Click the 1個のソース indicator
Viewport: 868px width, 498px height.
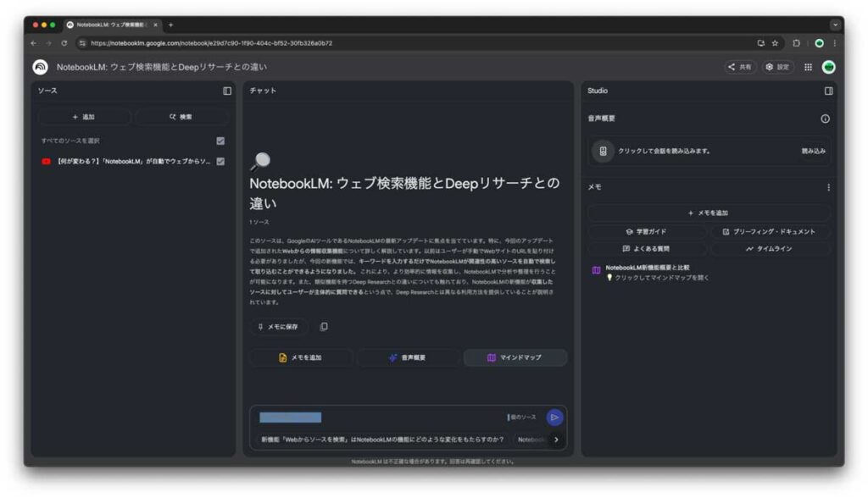[521, 418]
